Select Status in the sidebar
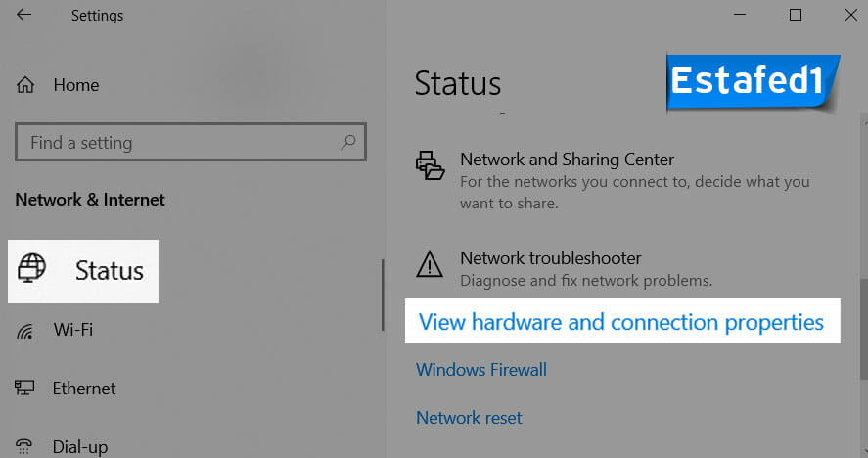The height and width of the screenshot is (458, 868). (83, 271)
